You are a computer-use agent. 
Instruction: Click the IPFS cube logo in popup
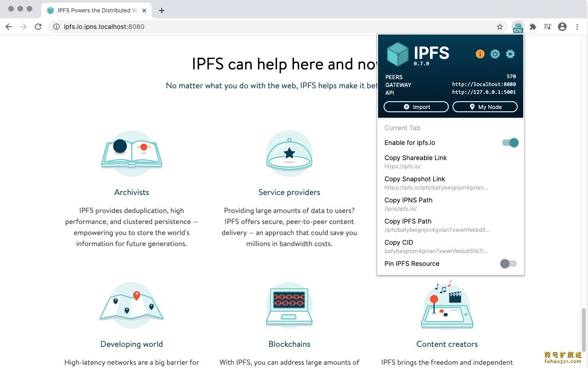click(x=397, y=54)
